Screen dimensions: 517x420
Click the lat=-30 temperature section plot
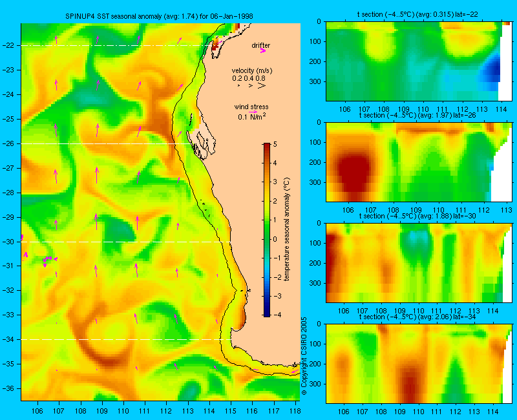[x=418, y=263]
